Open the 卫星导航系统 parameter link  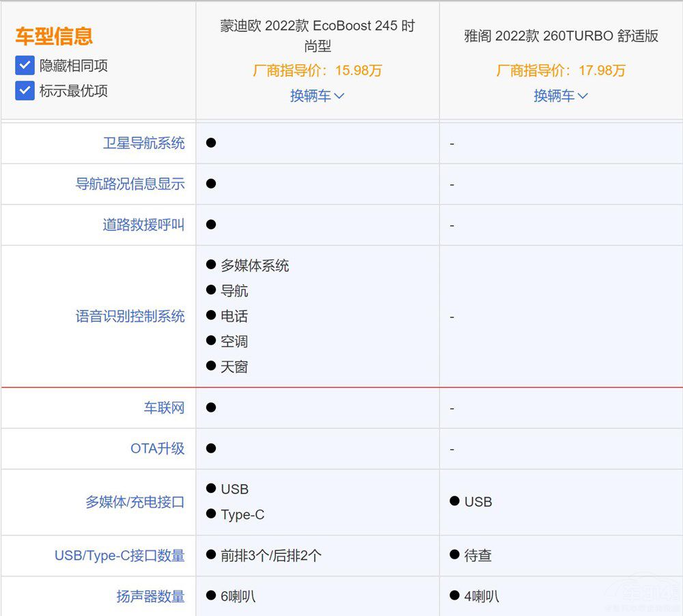point(143,143)
